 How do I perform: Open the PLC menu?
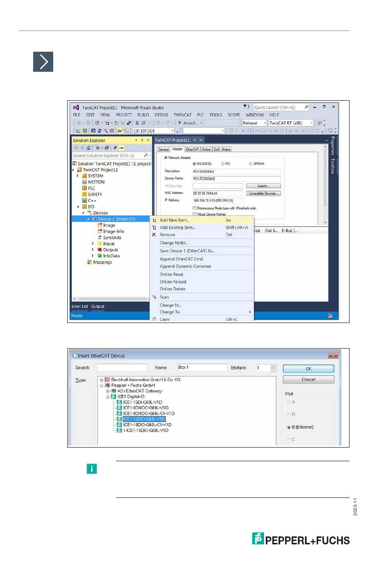tap(201, 115)
